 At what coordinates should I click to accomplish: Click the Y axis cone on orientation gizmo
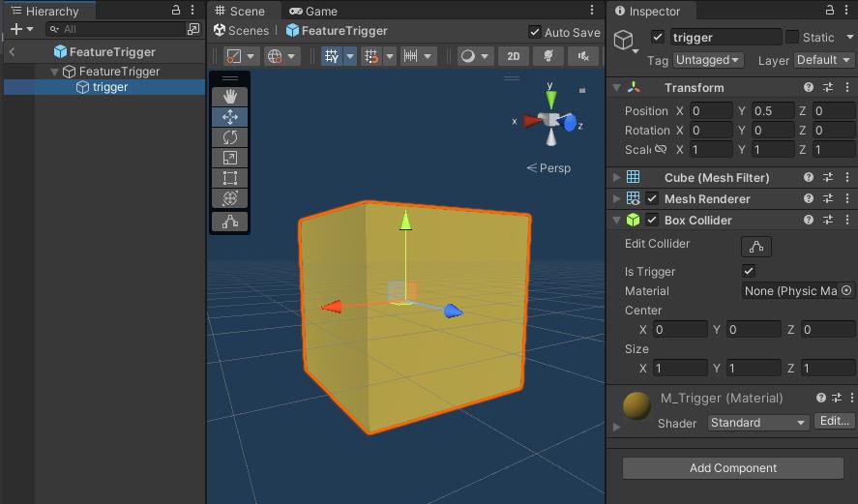(551, 100)
